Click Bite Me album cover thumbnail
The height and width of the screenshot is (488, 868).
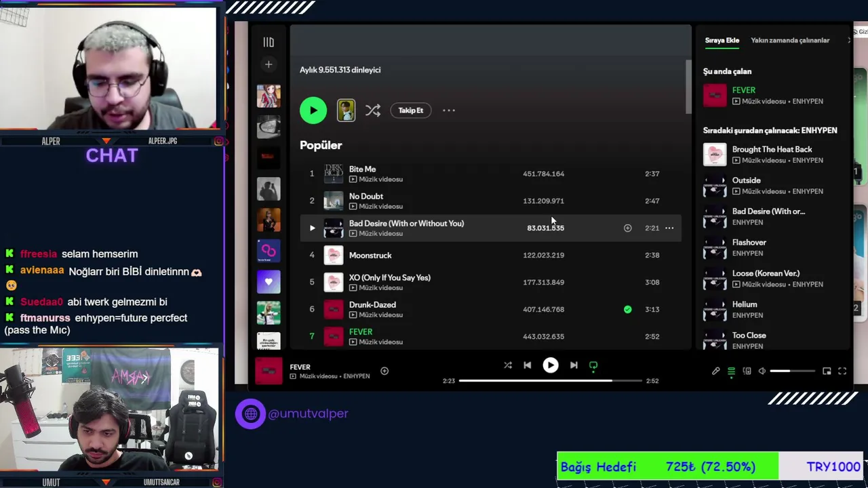point(334,174)
